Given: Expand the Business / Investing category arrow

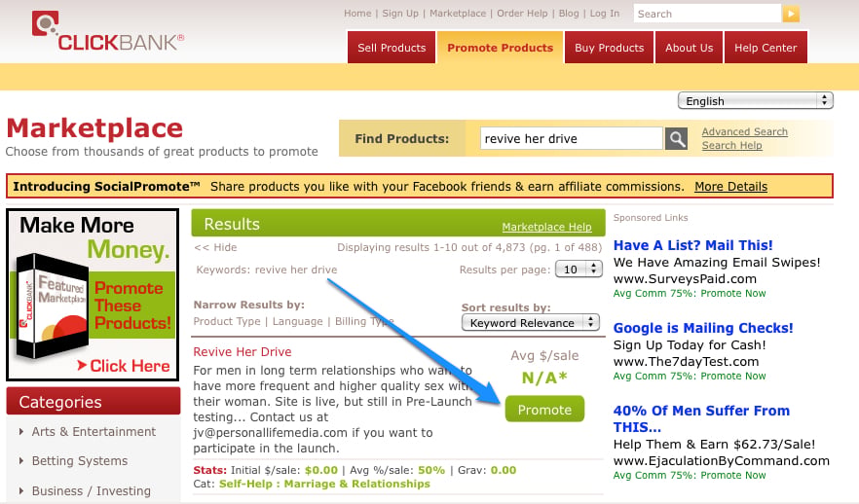Looking at the screenshot, I should point(21,491).
